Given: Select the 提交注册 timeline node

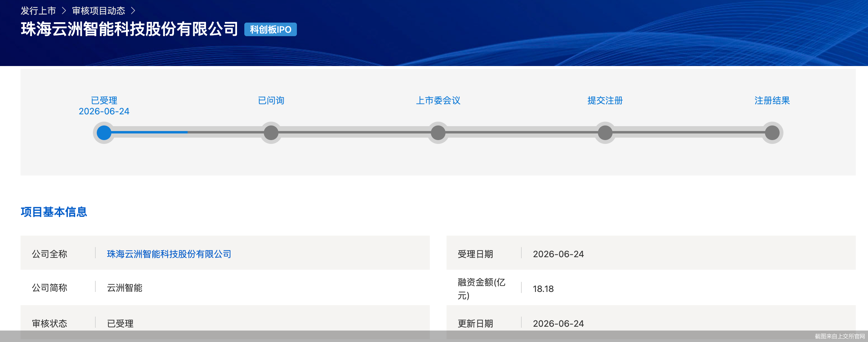Looking at the screenshot, I should 605,133.
